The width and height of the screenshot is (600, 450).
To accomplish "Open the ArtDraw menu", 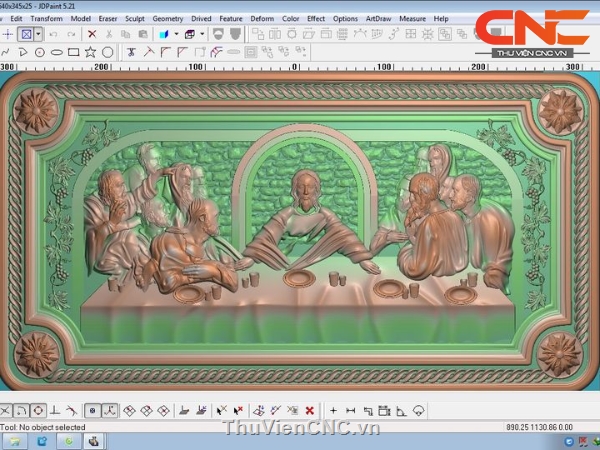I will coord(378,18).
